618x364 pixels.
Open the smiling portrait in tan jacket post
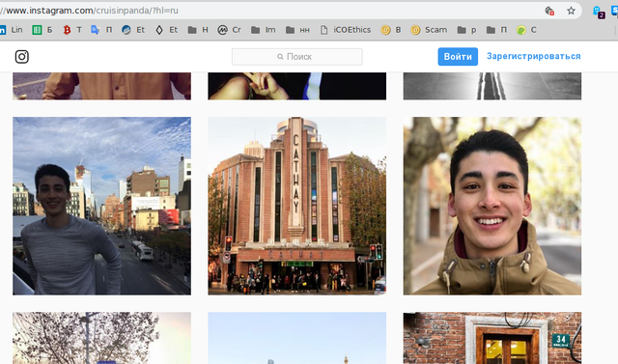492,206
